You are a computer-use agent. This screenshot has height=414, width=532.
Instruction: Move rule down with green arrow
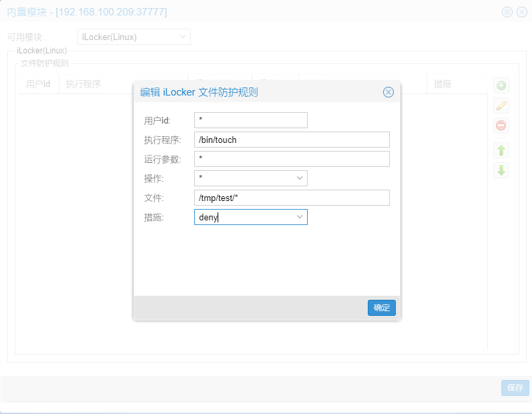point(501,170)
